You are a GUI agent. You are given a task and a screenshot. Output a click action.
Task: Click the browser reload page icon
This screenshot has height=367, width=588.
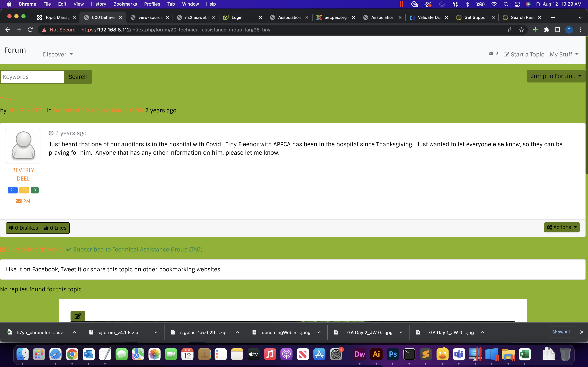click(30, 30)
